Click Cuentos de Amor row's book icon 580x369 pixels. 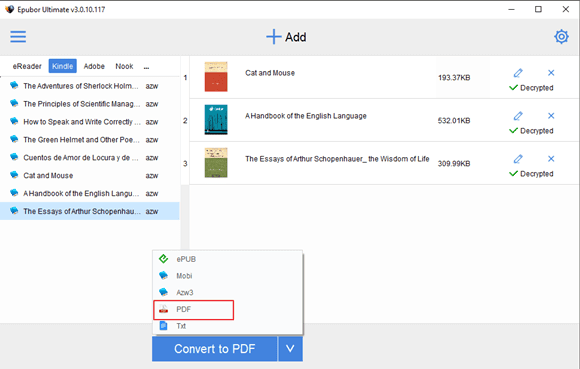click(x=14, y=157)
